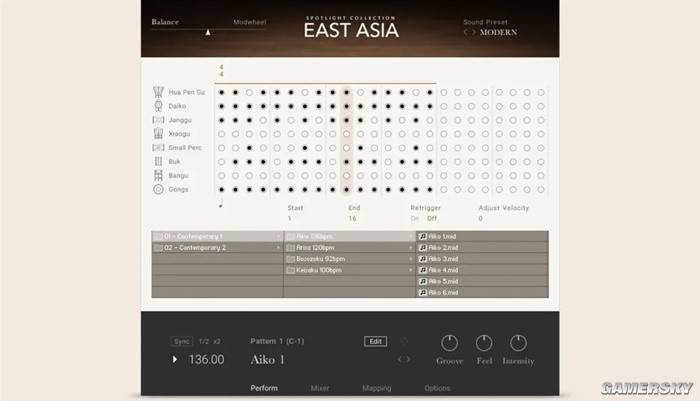Screen dimensions: 700x401
Task: Set double-time with the x2 button
Action: coord(217,341)
